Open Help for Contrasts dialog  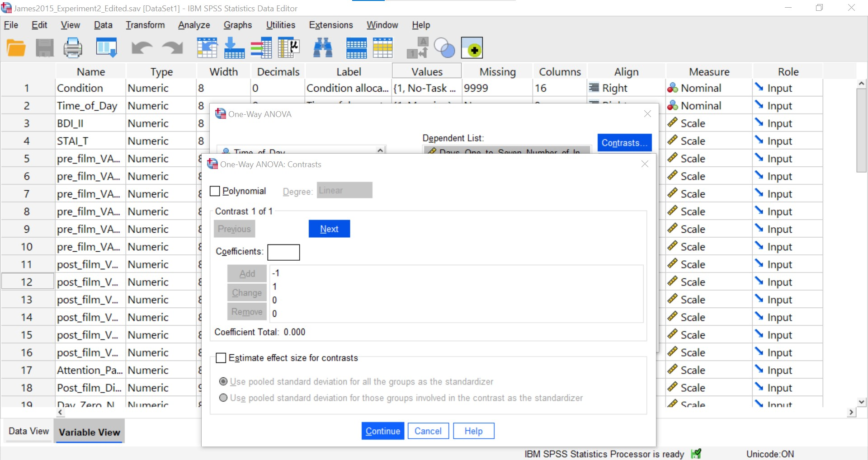click(x=473, y=431)
